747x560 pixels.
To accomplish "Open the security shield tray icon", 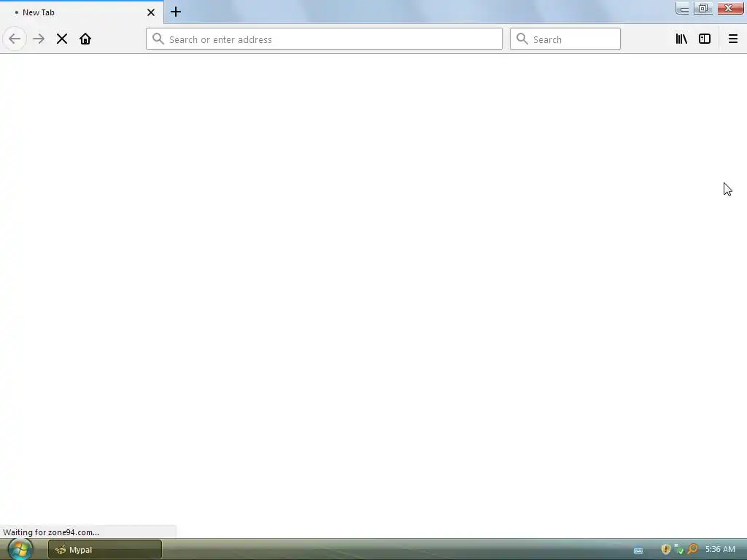I will coord(666,550).
